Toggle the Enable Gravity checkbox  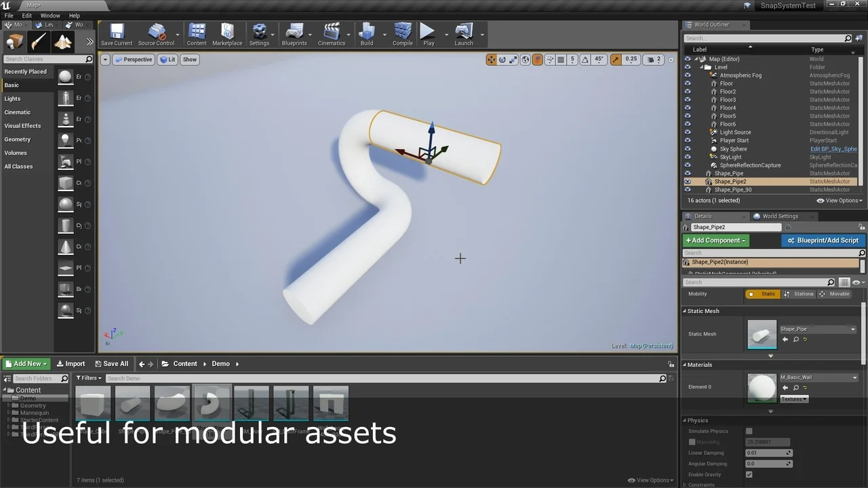pos(749,474)
